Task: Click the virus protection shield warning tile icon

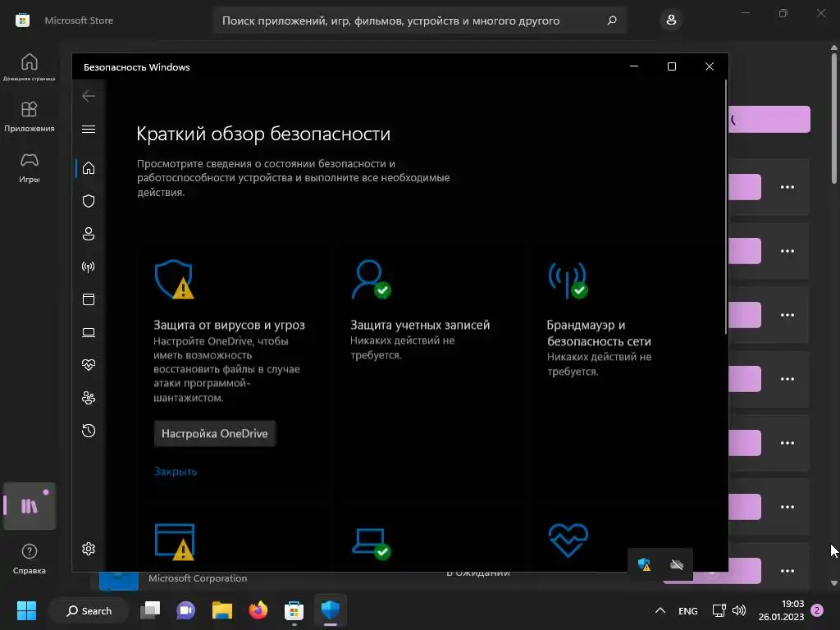Action: pos(174,279)
